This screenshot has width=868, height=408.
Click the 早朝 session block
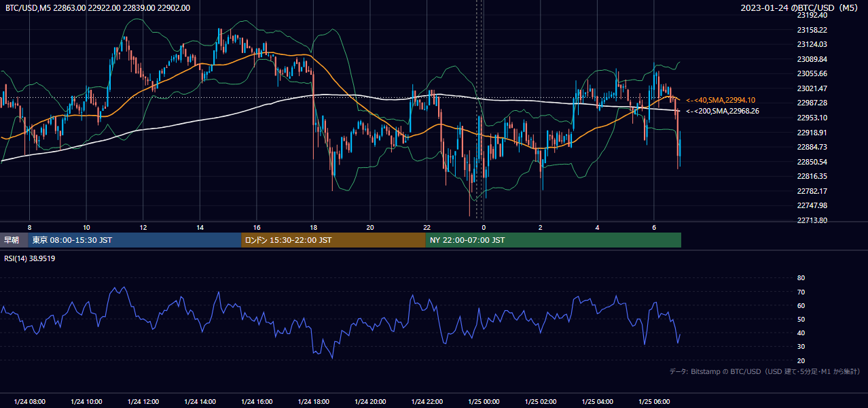click(x=14, y=240)
